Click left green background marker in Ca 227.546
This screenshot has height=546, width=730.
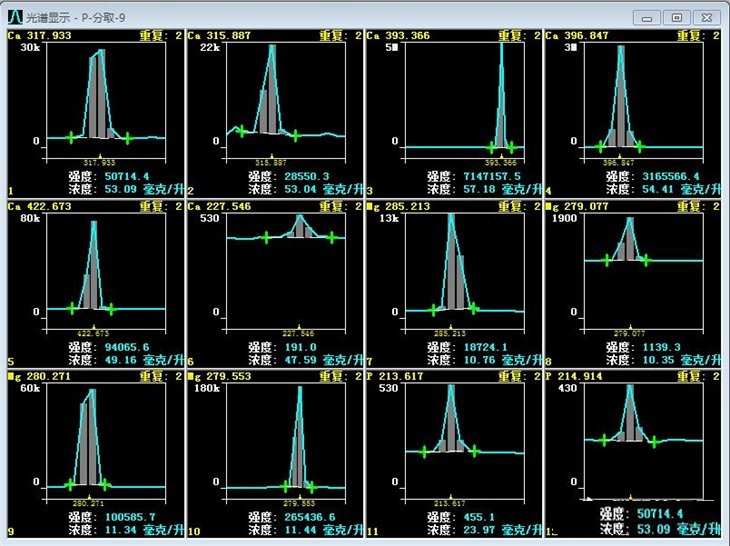point(265,238)
